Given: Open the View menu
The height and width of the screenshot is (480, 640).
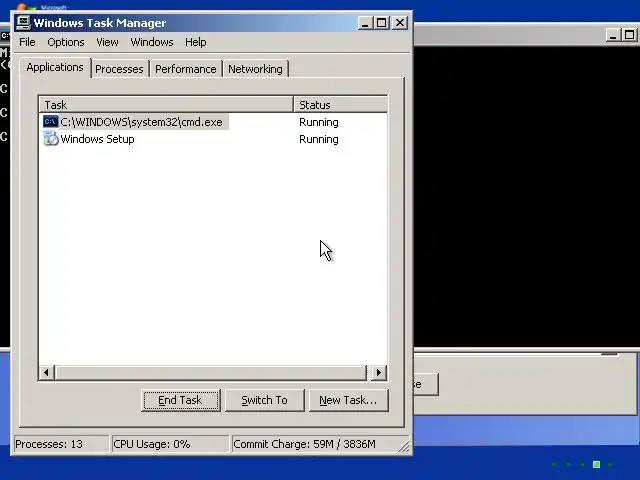Looking at the screenshot, I should (107, 42).
